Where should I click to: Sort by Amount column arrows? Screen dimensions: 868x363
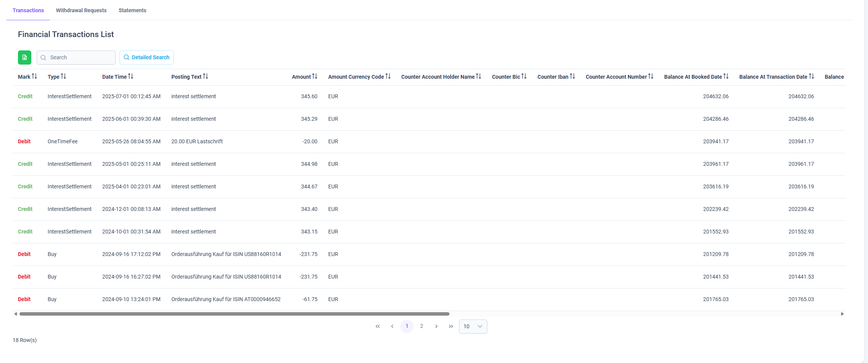click(x=315, y=76)
